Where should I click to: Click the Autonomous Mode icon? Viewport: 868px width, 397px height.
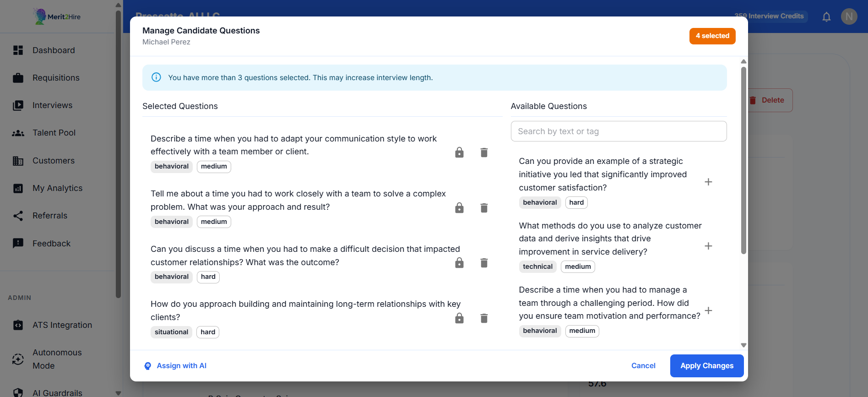tap(18, 359)
